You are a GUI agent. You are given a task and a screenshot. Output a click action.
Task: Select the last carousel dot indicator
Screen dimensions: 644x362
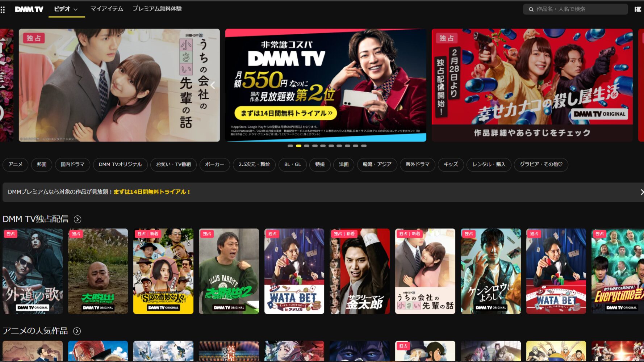pyautogui.click(x=364, y=146)
